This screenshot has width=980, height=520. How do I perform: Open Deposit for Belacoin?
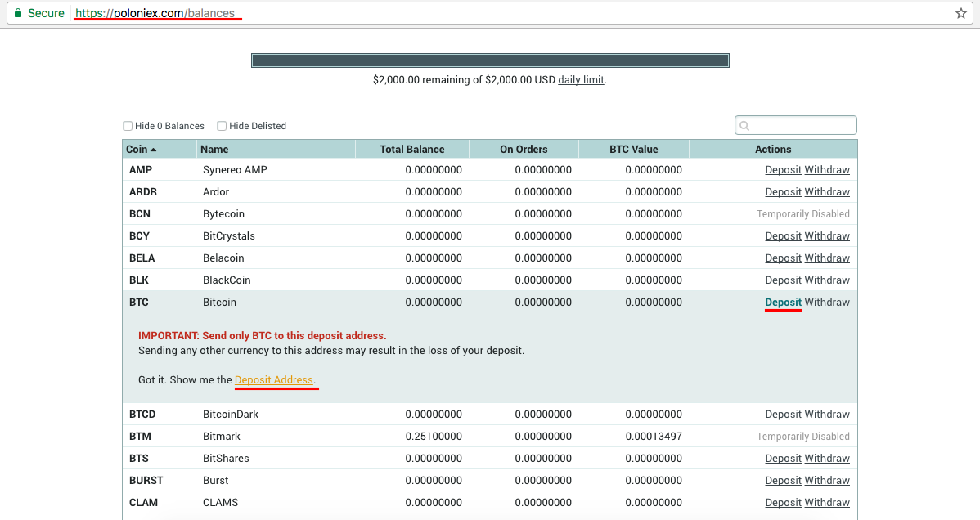click(x=783, y=258)
